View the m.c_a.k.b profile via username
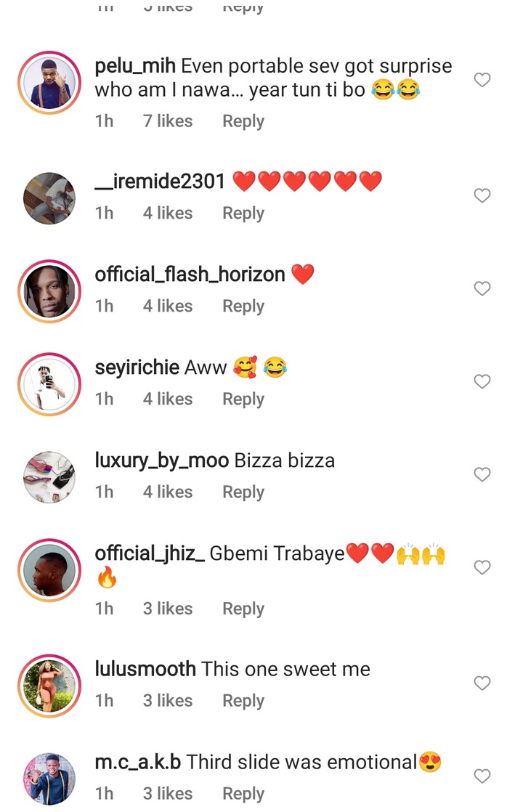This screenshot has height=812, width=523. pos(137,763)
